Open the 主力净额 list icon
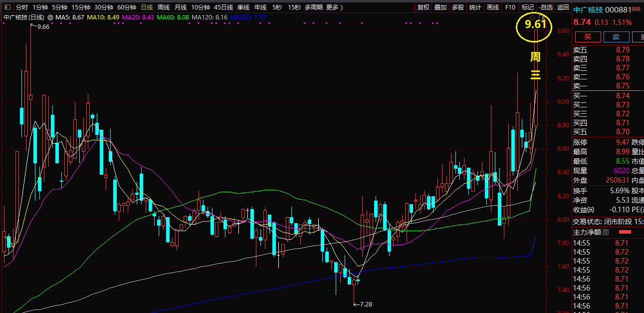644x313 pixels. tap(606, 232)
